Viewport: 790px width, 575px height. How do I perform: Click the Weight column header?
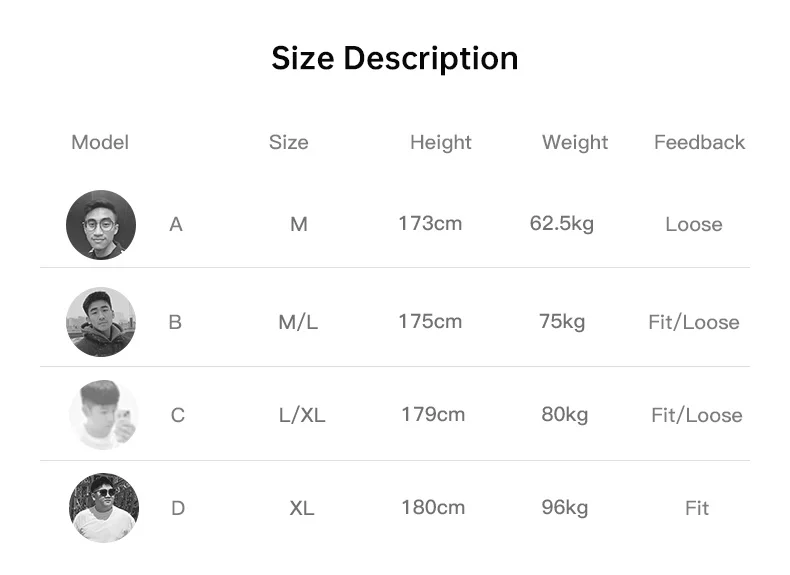[x=575, y=143]
